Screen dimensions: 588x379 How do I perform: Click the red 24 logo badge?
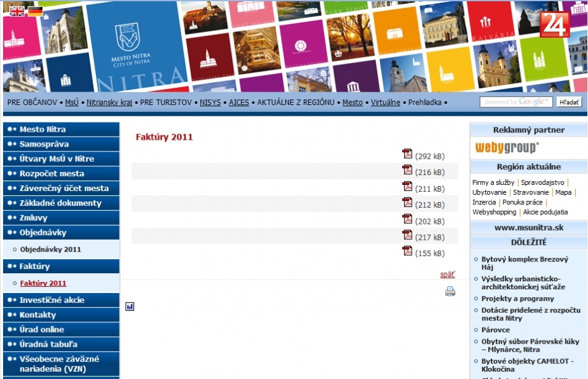coord(555,25)
